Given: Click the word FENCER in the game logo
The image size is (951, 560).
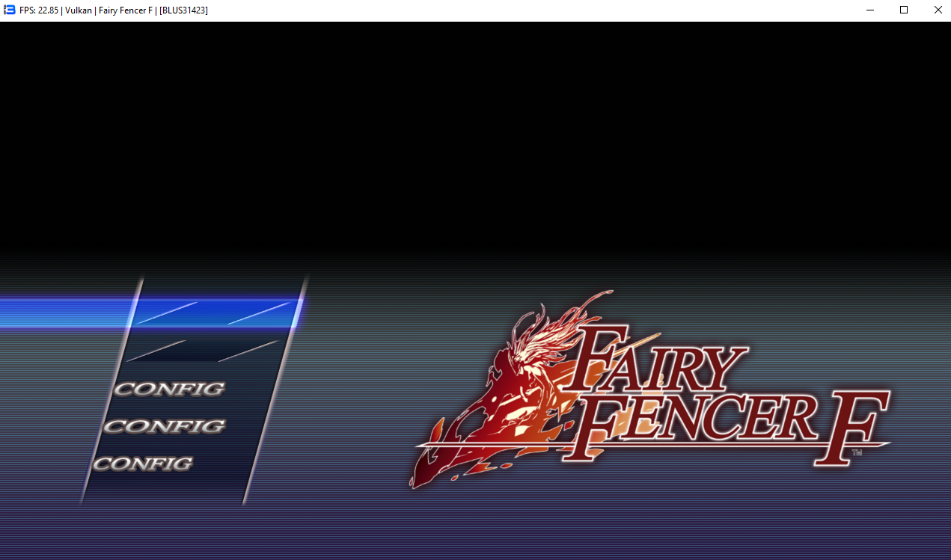Looking at the screenshot, I should click(x=696, y=422).
